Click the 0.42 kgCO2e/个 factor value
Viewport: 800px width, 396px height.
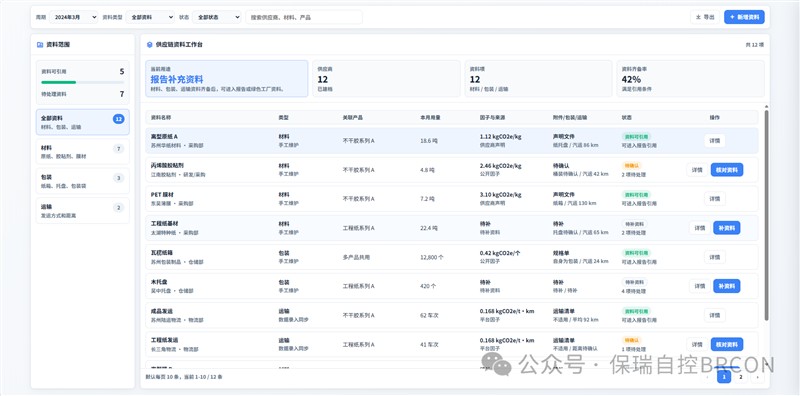[x=500, y=253]
